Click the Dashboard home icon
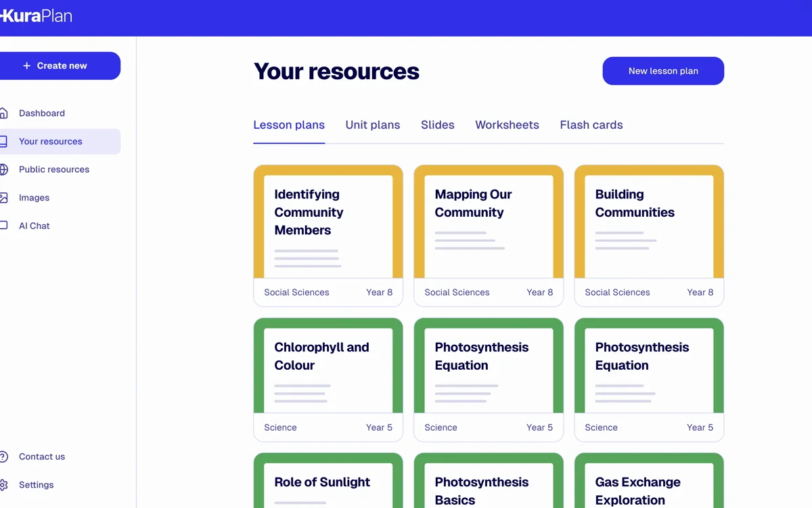The width and height of the screenshot is (812, 508). point(3,113)
